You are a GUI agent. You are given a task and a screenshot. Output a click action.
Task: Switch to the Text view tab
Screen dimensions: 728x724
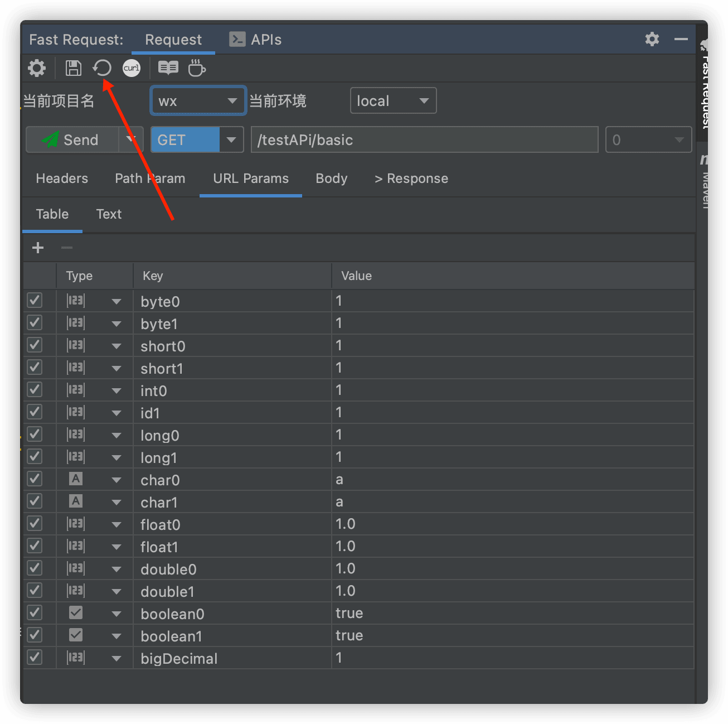tap(109, 214)
